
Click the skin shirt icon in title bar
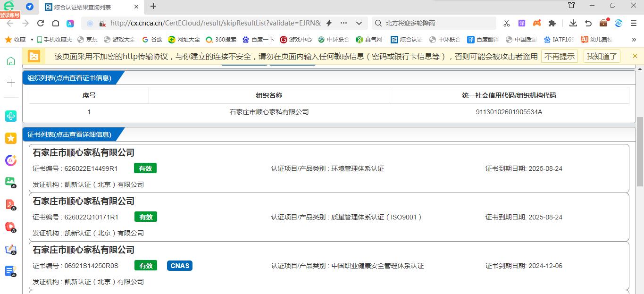click(571, 6)
